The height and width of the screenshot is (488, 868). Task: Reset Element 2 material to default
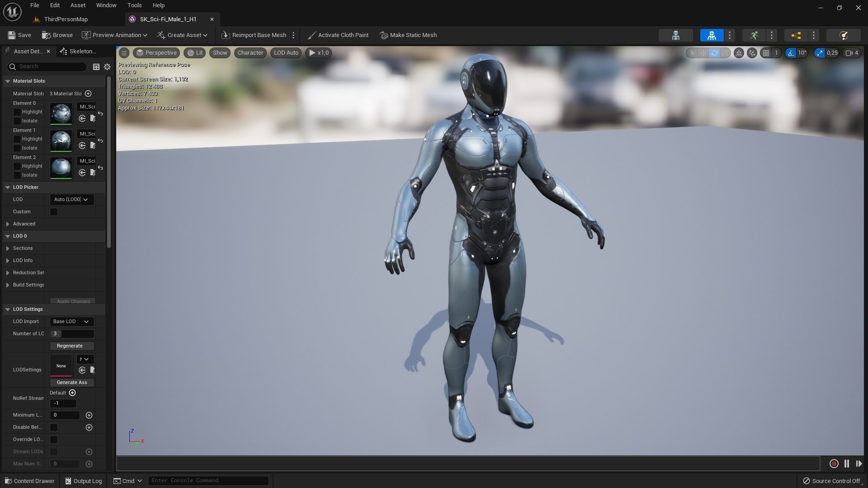(x=100, y=168)
